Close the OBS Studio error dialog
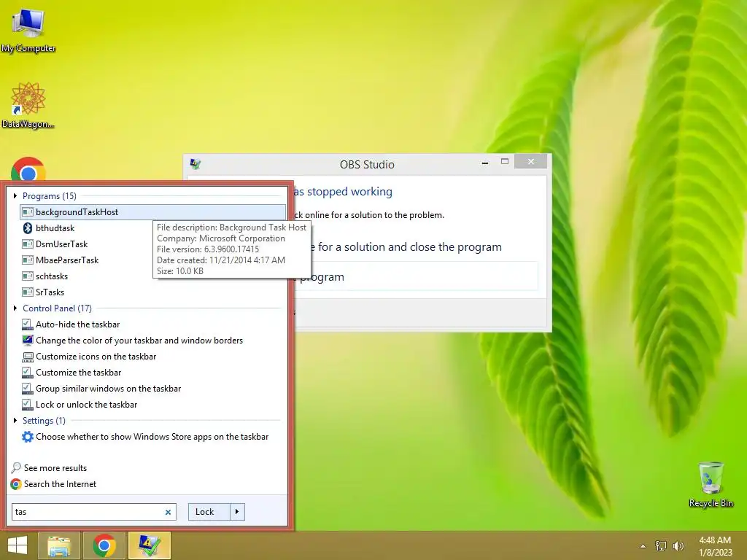This screenshot has height=560, width=747. [531, 162]
